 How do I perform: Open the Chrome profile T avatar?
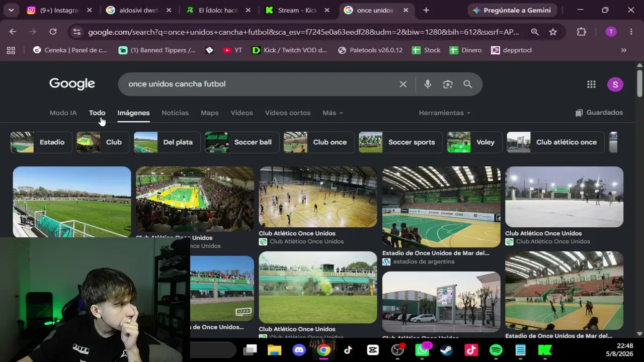(611, 32)
